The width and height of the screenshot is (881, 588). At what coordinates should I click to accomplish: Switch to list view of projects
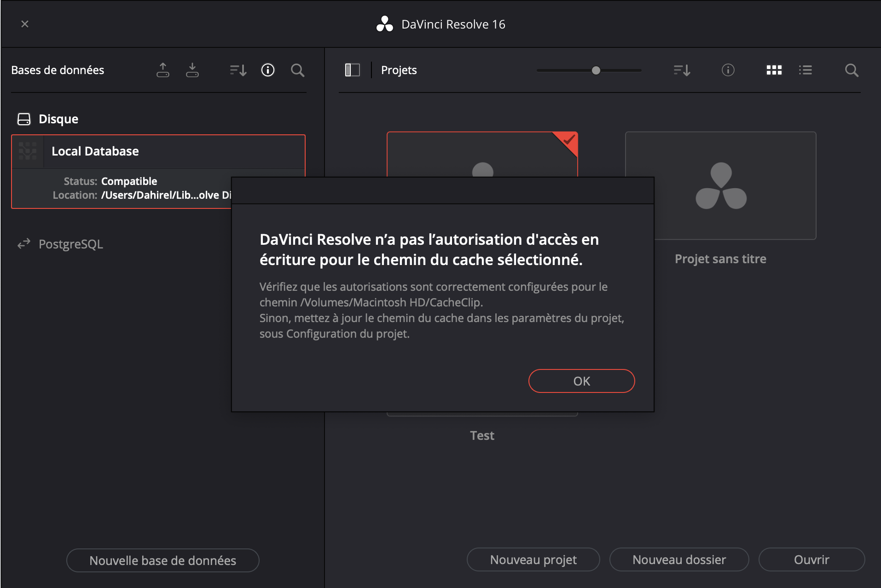(805, 70)
